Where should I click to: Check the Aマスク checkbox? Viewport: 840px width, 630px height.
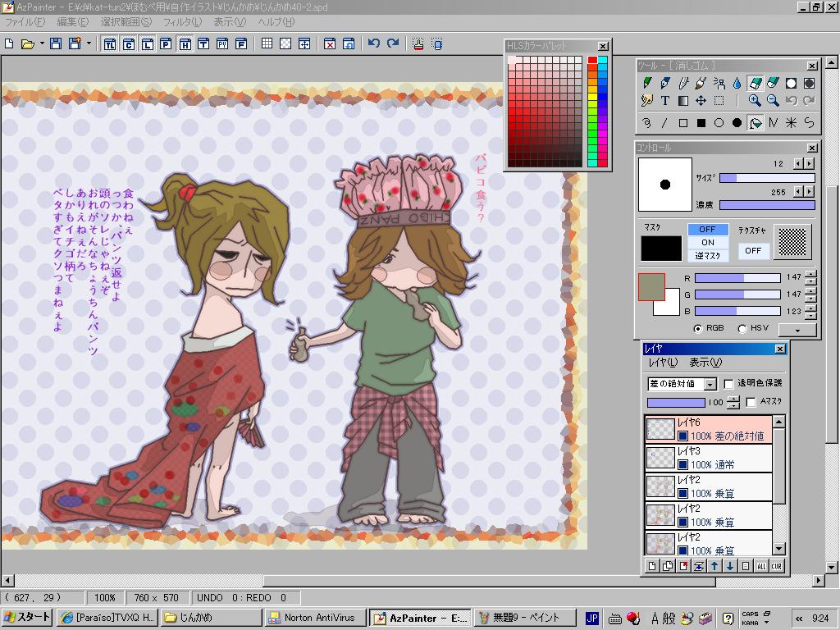point(751,402)
